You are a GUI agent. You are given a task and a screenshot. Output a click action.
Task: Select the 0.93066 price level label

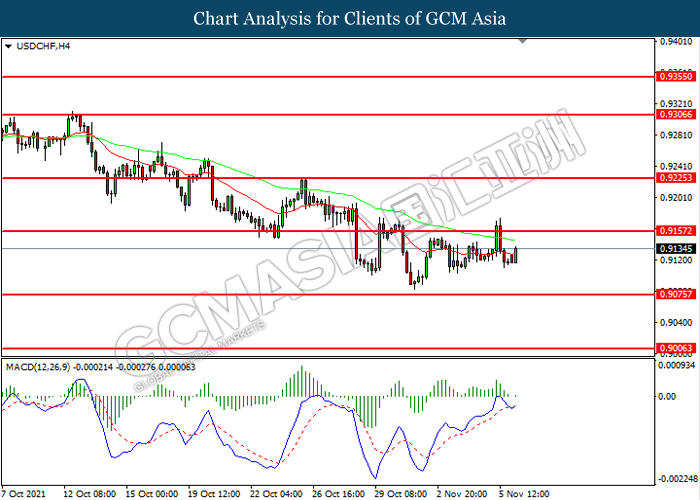(x=676, y=115)
